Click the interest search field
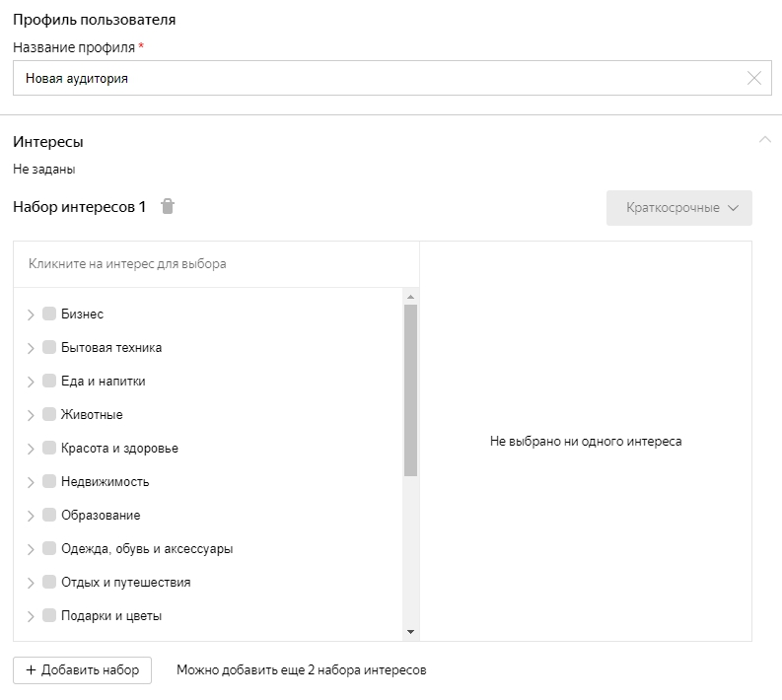Viewport: 782px width, 700px height. click(x=216, y=264)
